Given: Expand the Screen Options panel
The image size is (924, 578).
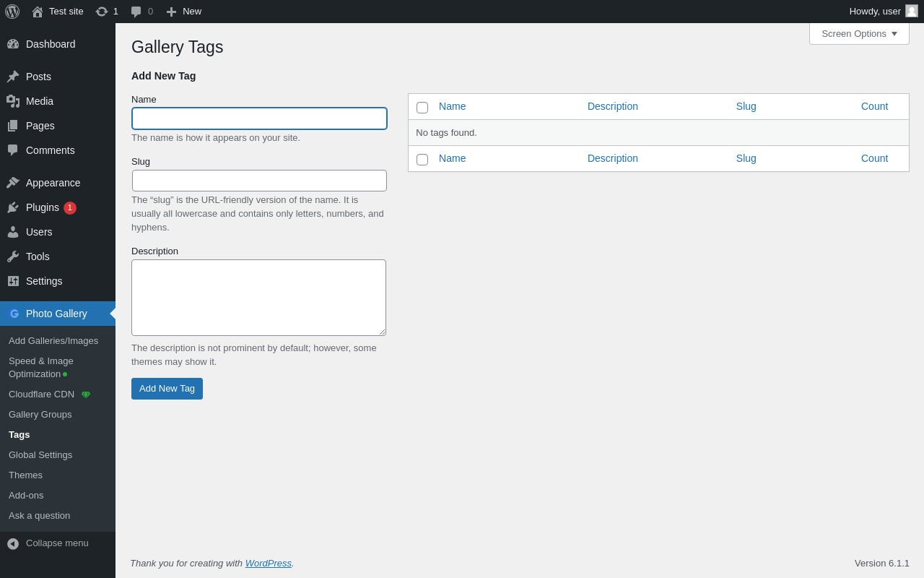Looking at the screenshot, I should coord(859,34).
